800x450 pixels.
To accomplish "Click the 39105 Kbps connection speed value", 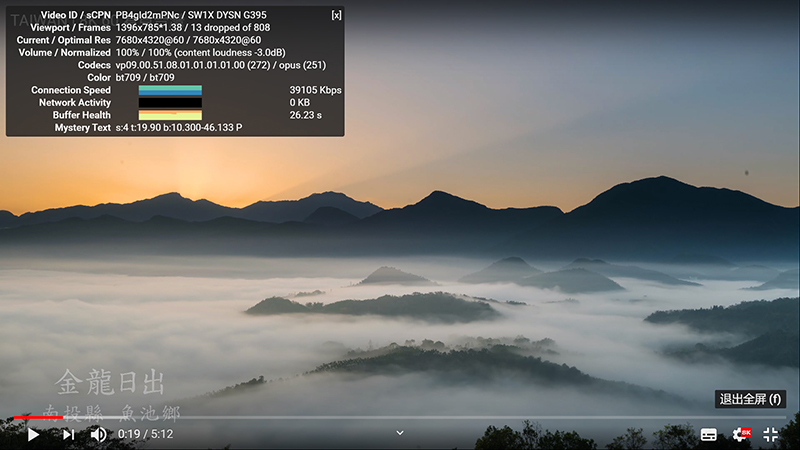I will tap(315, 90).
